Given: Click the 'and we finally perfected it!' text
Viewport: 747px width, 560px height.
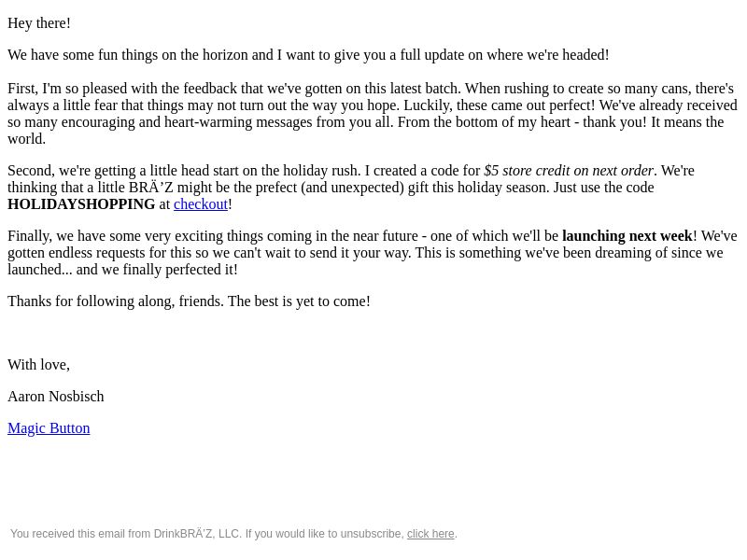Looking at the screenshot, I should (x=157, y=270).
